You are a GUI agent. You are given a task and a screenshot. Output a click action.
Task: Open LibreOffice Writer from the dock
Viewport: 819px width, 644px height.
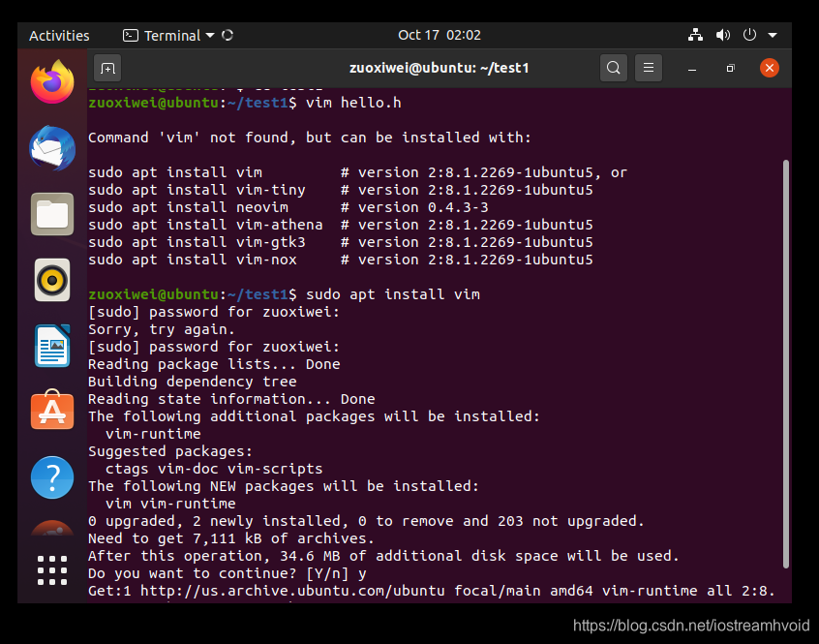(x=52, y=346)
